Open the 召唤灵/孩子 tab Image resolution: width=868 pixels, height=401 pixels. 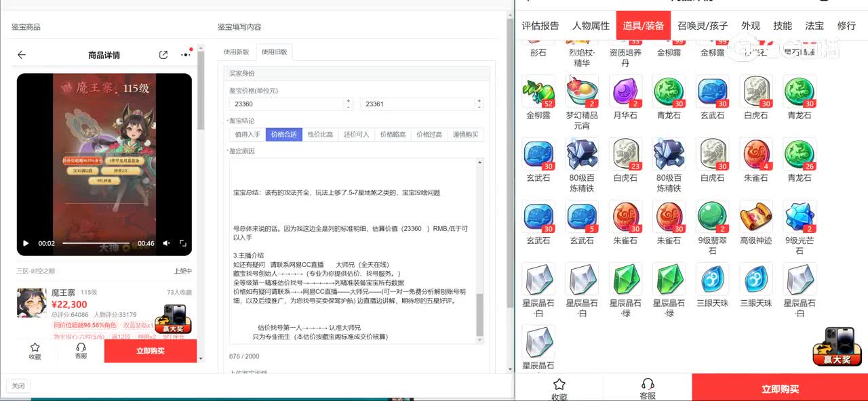click(703, 26)
